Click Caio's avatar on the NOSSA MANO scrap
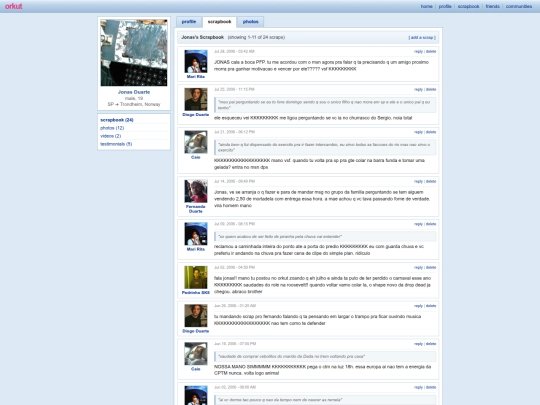This screenshot has height=405, width=540. pos(196,354)
